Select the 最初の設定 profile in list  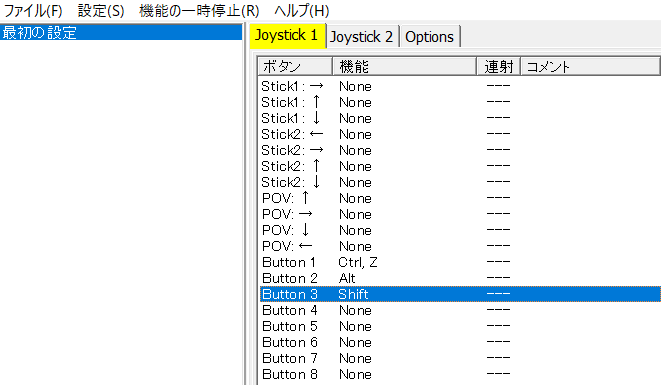point(121,32)
